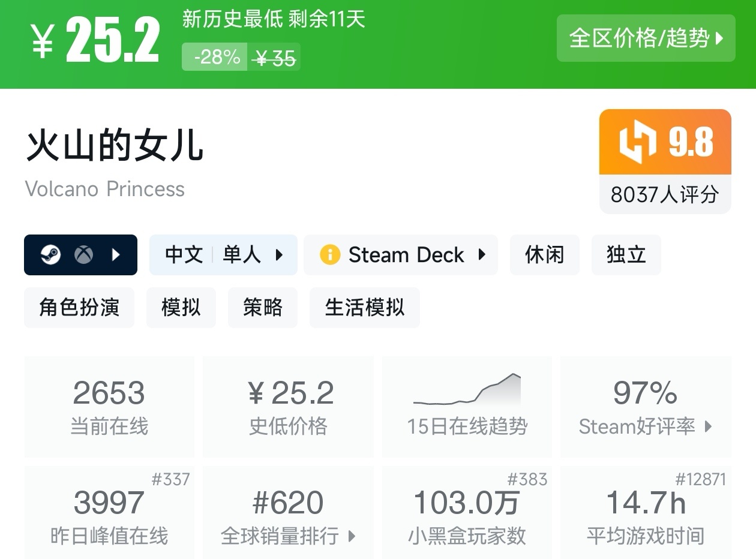This screenshot has width=756, height=559.
Task: Tap the -28% discount badge
Action: 215,57
